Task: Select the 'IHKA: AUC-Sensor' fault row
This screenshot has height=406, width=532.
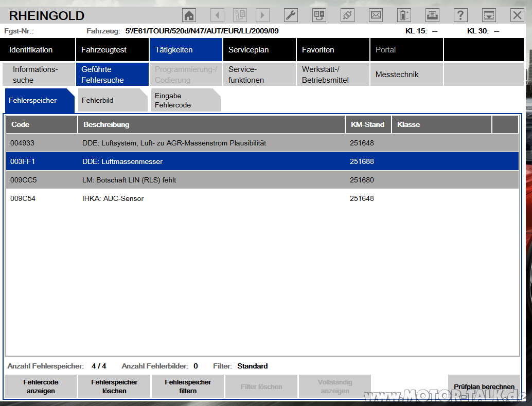Action: [262, 198]
